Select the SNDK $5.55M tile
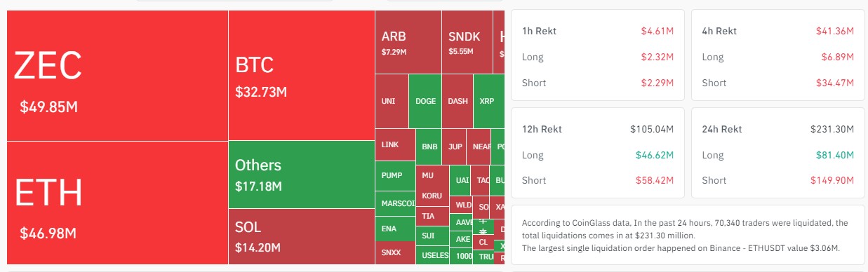The height and width of the screenshot is (272, 868). tap(467, 42)
